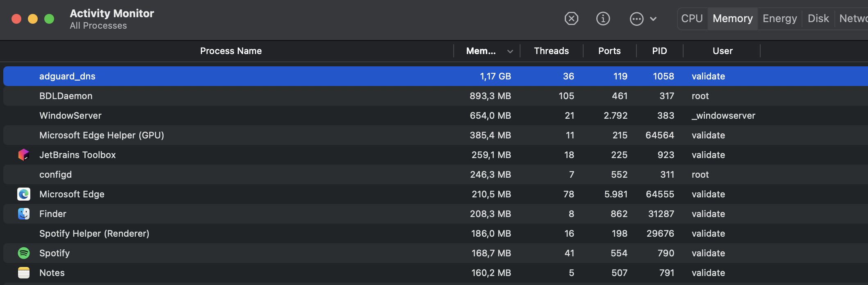Select the Finder process name
Viewport: 868px width, 285px height.
click(53, 214)
